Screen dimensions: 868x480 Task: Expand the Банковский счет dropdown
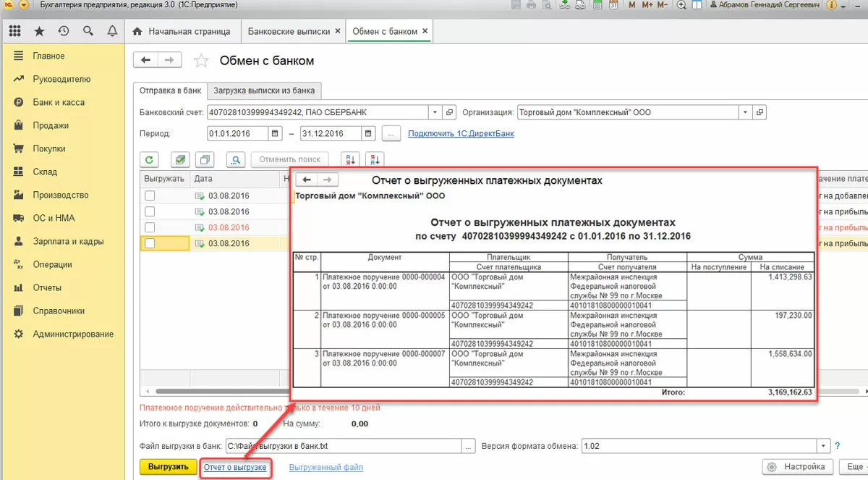click(434, 113)
